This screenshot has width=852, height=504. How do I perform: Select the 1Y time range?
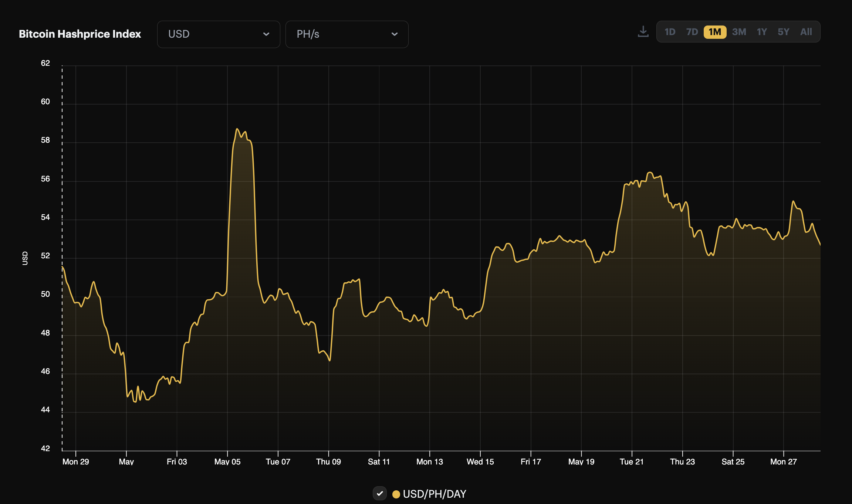pos(762,32)
